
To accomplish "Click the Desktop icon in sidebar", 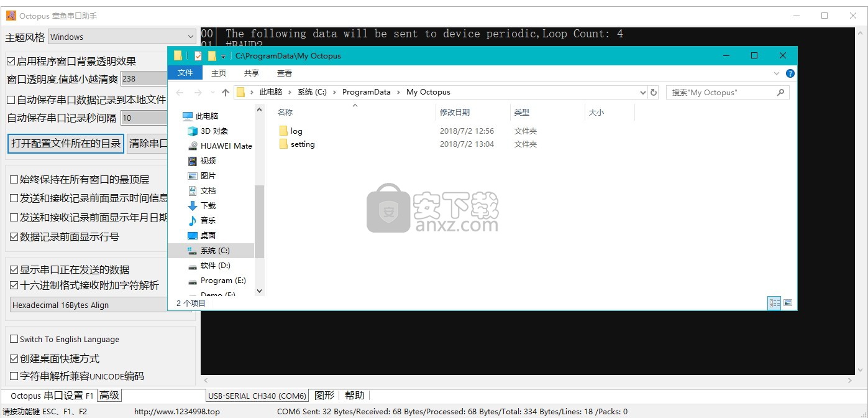I will pos(193,236).
